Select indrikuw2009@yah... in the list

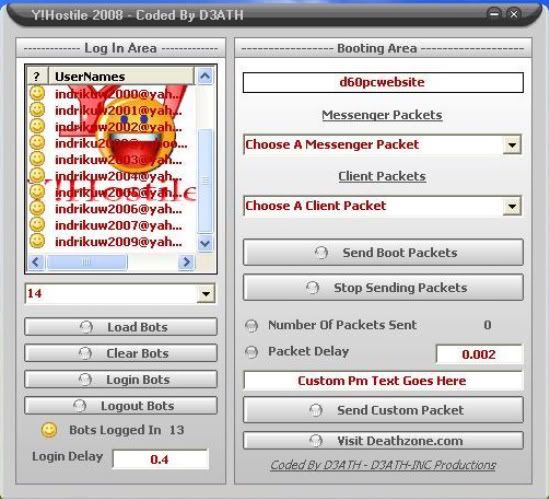pyautogui.click(x=119, y=242)
